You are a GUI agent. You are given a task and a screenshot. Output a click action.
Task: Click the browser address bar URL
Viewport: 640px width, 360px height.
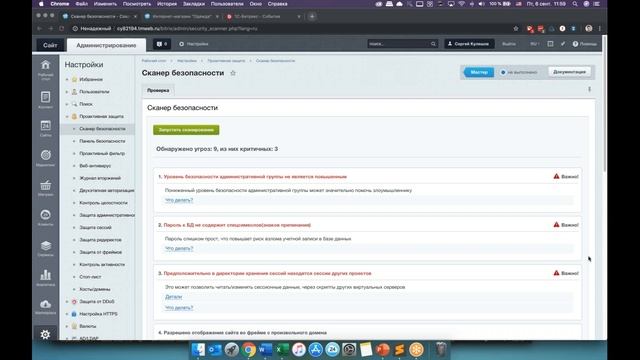coord(187,29)
